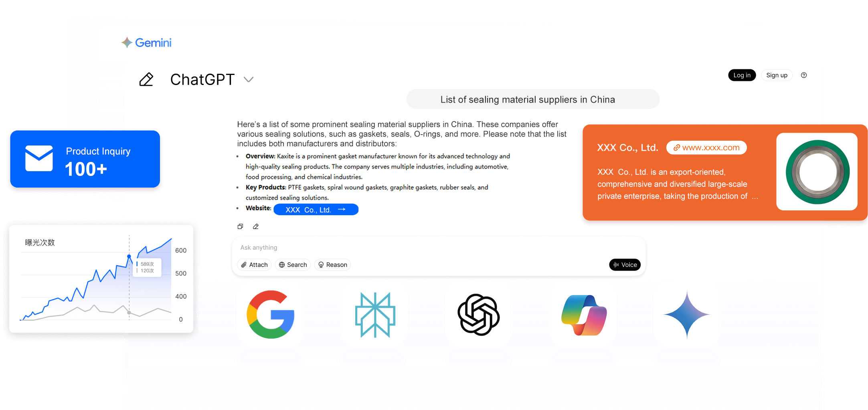Viewport: 868px width, 410px height.
Task: Start Voice mode
Action: point(625,265)
